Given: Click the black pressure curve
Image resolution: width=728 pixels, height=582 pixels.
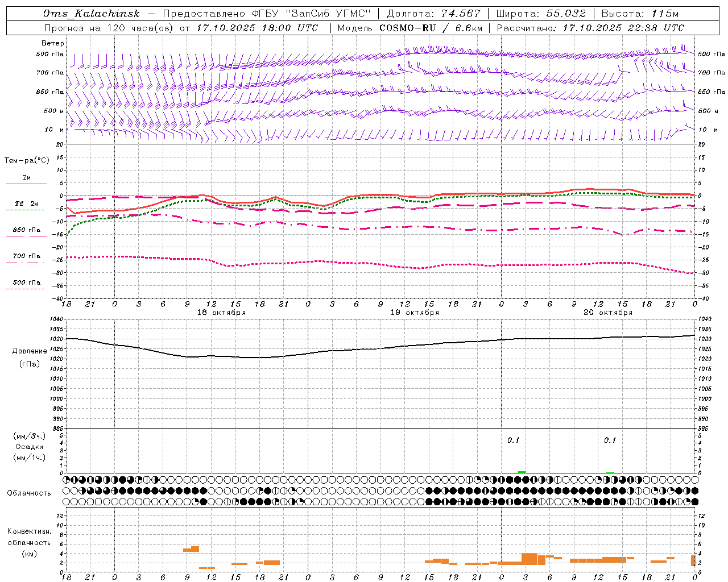Looking at the screenshot, I should tap(380, 348).
